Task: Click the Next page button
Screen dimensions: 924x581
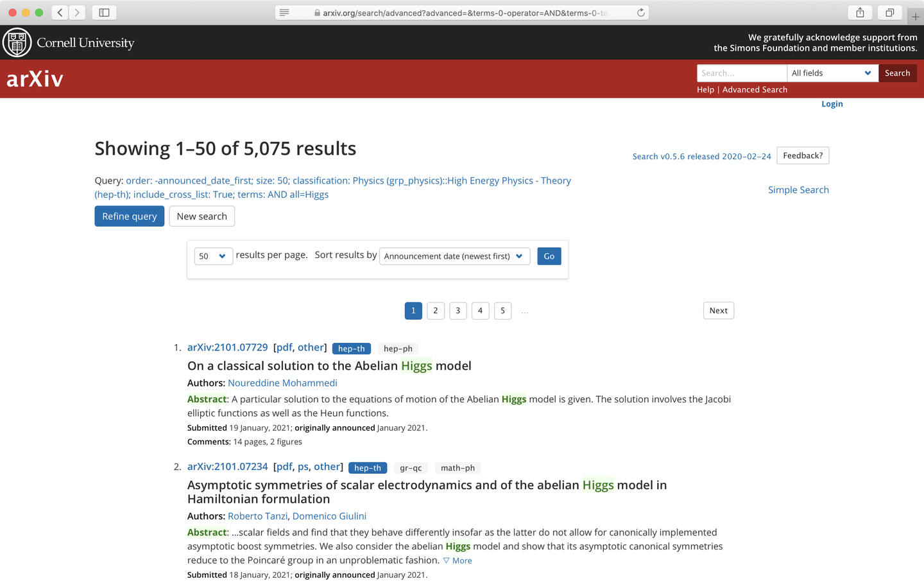Action: (x=719, y=311)
